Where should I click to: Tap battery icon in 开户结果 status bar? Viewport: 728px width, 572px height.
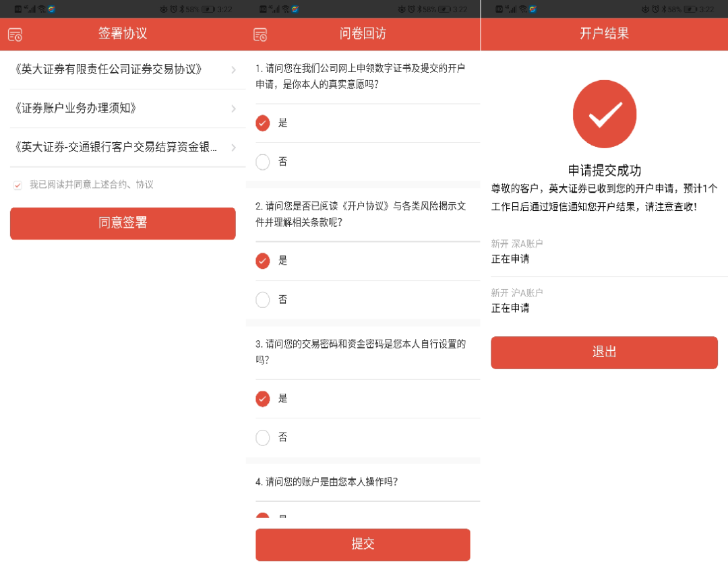tap(690, 9)
